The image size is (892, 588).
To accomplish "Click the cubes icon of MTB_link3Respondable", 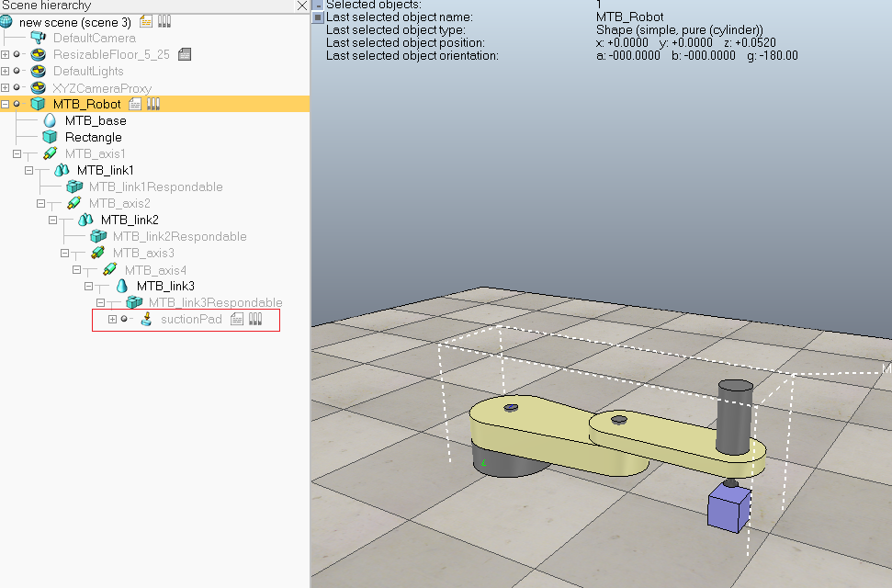I will (134, 302).
